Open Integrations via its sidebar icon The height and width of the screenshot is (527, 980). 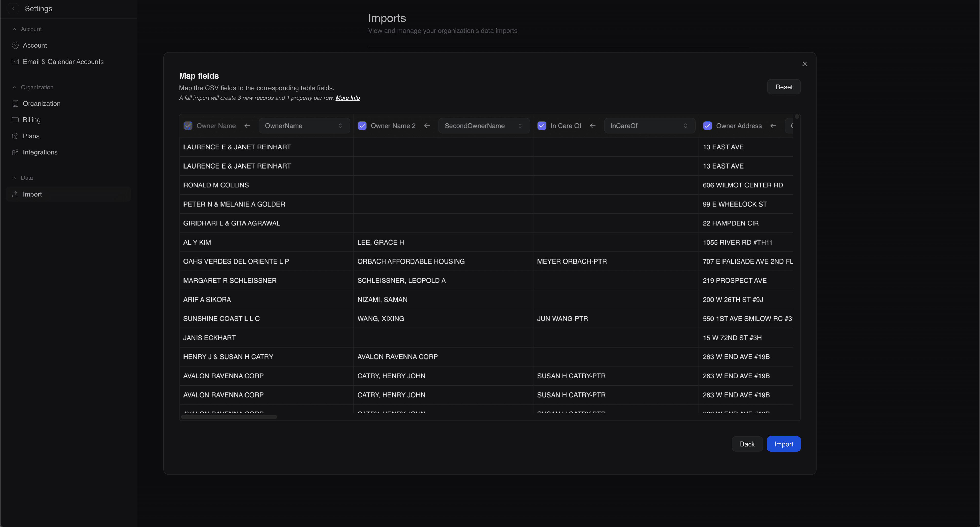[15, 152]
